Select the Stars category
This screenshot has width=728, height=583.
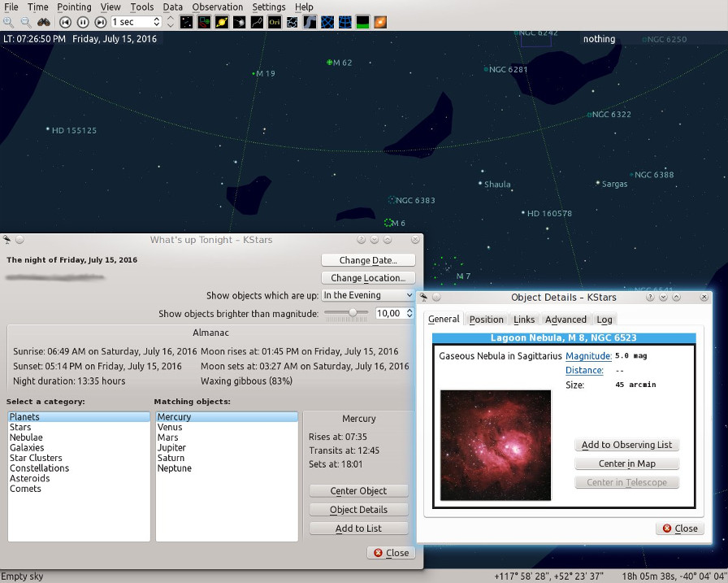79,427
